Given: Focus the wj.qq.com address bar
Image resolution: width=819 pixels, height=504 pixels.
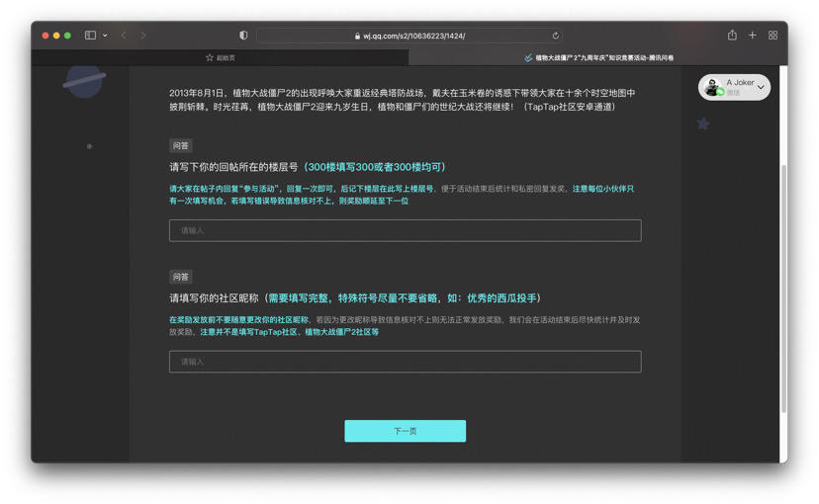Looking at the screenshot, I should point(410,36).
